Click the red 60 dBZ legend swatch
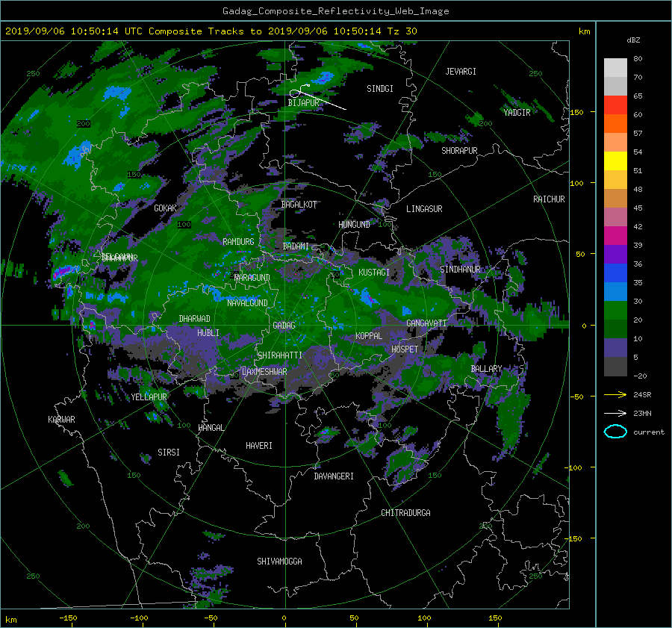This screenshot has height=628, width=672. coord(615,105)
